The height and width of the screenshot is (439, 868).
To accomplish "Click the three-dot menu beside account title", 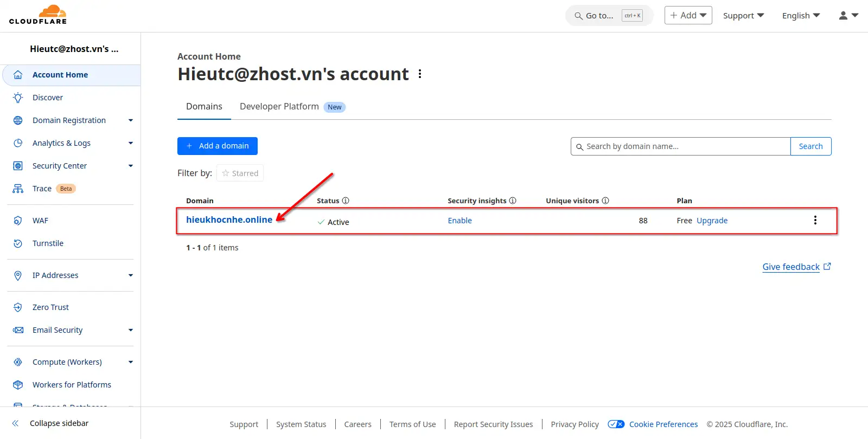I will point(420,74).
